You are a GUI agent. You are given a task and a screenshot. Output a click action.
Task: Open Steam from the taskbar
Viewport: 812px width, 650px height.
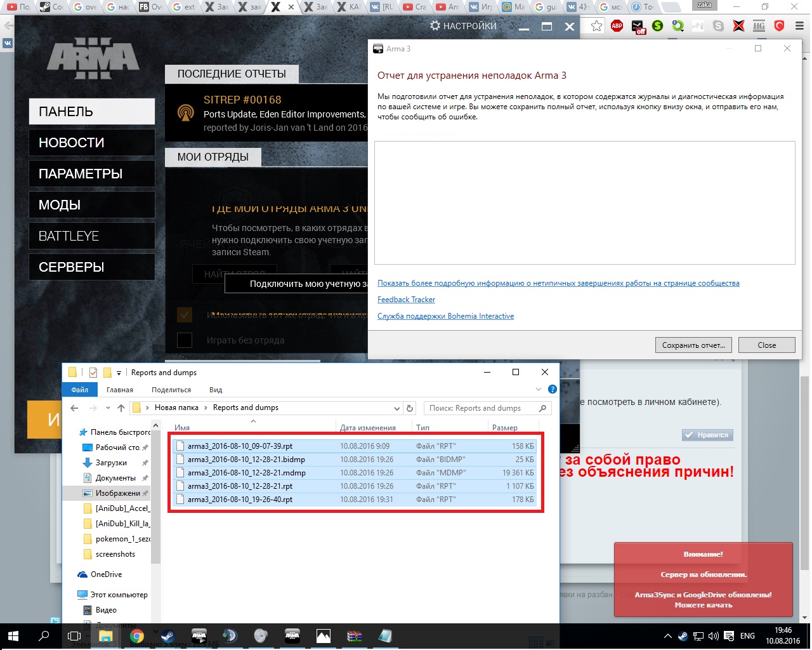tap(167, 635)
